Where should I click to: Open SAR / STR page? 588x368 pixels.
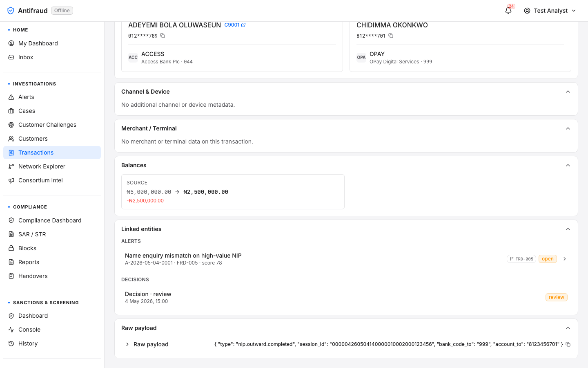[x=52, y=234]
